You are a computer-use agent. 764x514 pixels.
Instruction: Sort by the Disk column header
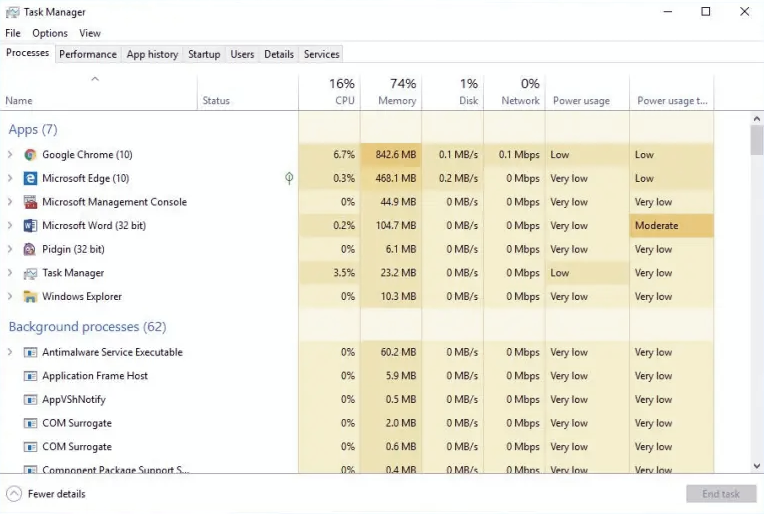pos(453,93)
